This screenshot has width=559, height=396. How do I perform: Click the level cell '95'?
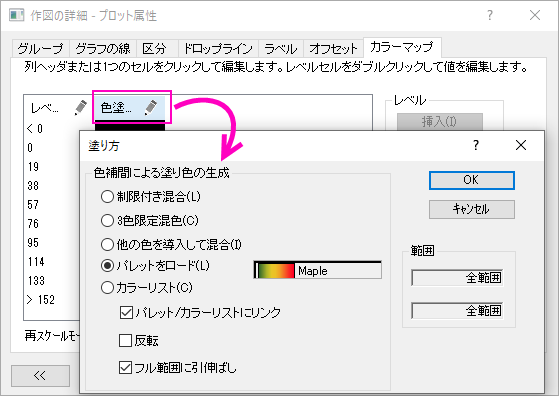tap(33, 243)
